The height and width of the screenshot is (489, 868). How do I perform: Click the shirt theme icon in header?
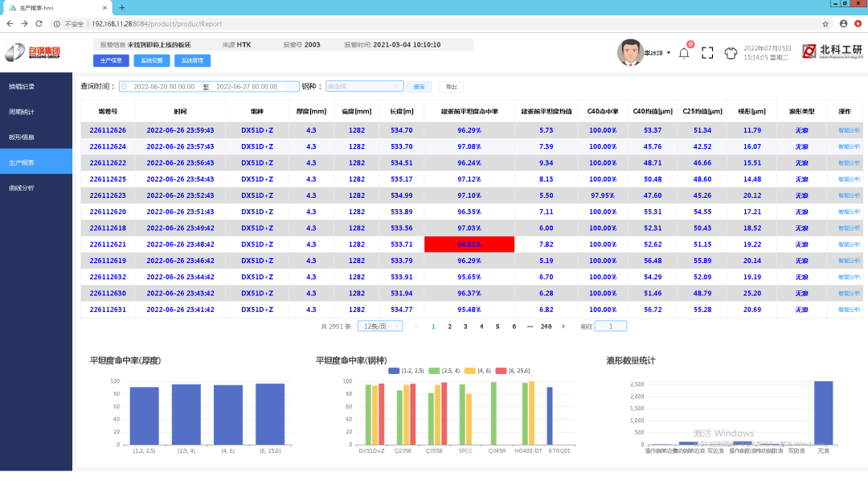[x=731, y=53]
